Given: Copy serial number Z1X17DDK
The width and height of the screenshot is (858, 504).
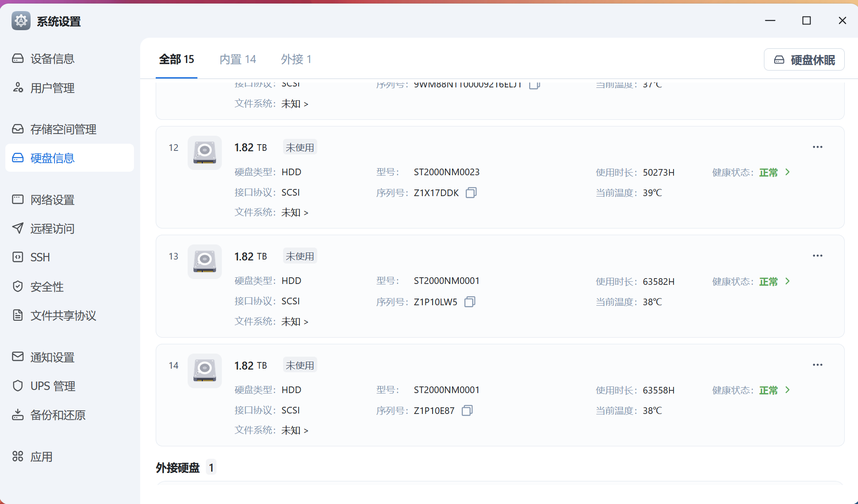Looking at the screenshot, I should (x=471, y=193).
